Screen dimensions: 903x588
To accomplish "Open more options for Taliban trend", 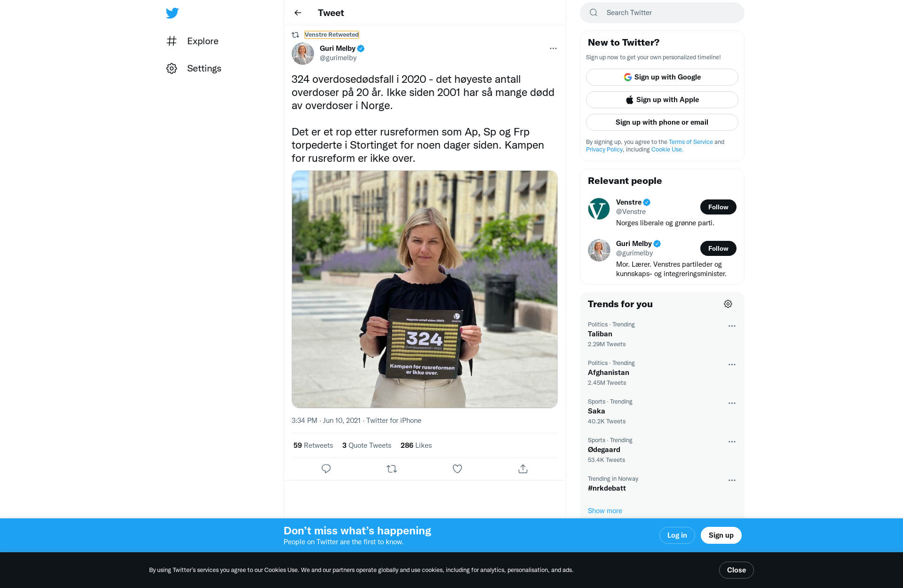I will (732, 326).
